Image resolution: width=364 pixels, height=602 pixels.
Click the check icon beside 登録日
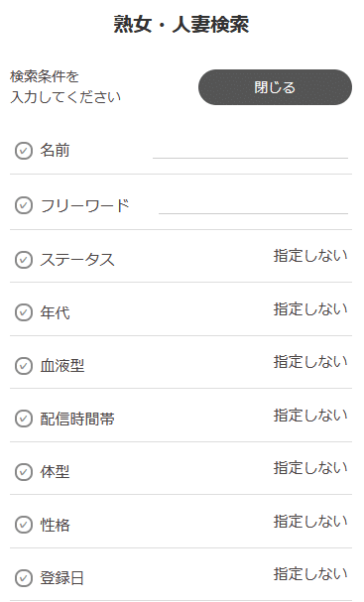(24, 578)
